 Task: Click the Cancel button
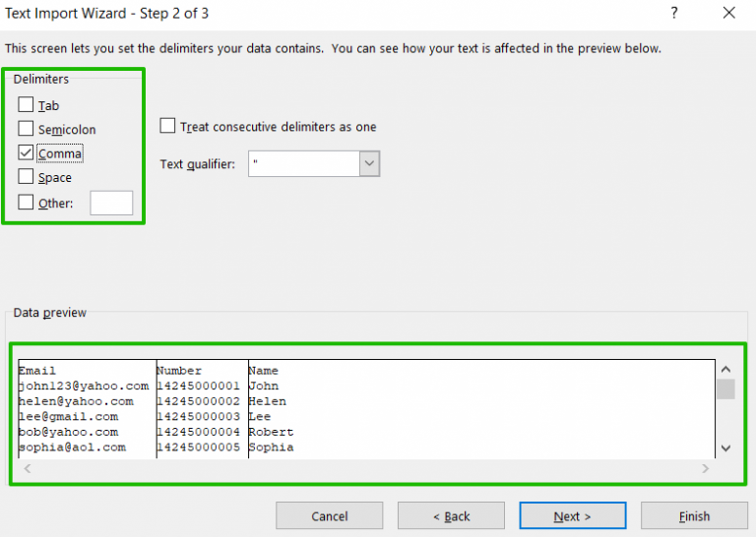(x=330, y=516)
